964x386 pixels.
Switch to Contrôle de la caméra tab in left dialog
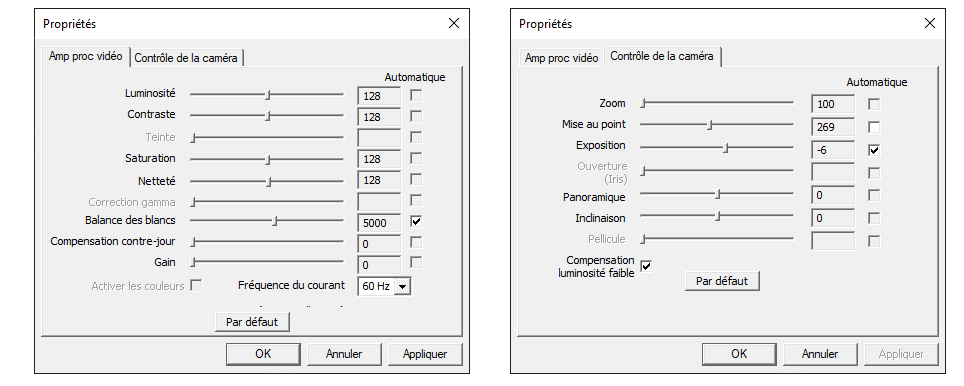coord(186,58)
